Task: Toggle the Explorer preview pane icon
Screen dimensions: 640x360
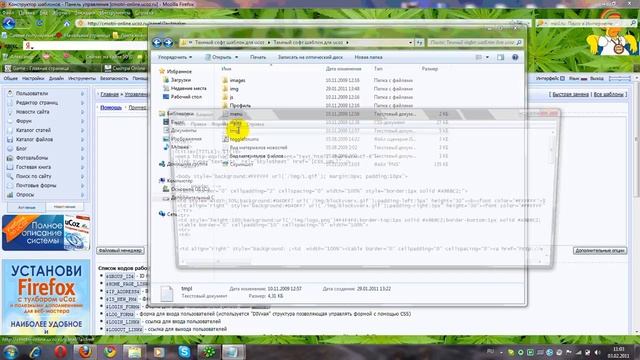Action: (x=500, y=58)
